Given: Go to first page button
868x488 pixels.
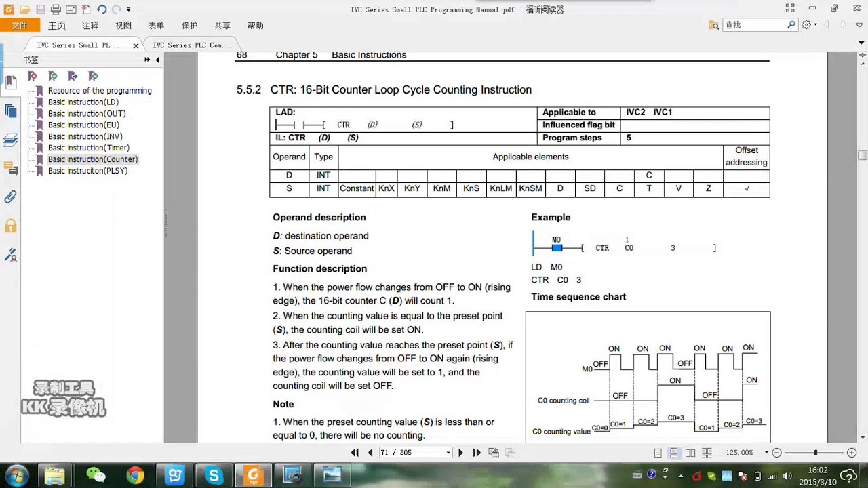Looking at the screenshot, I should coord(355,452).
